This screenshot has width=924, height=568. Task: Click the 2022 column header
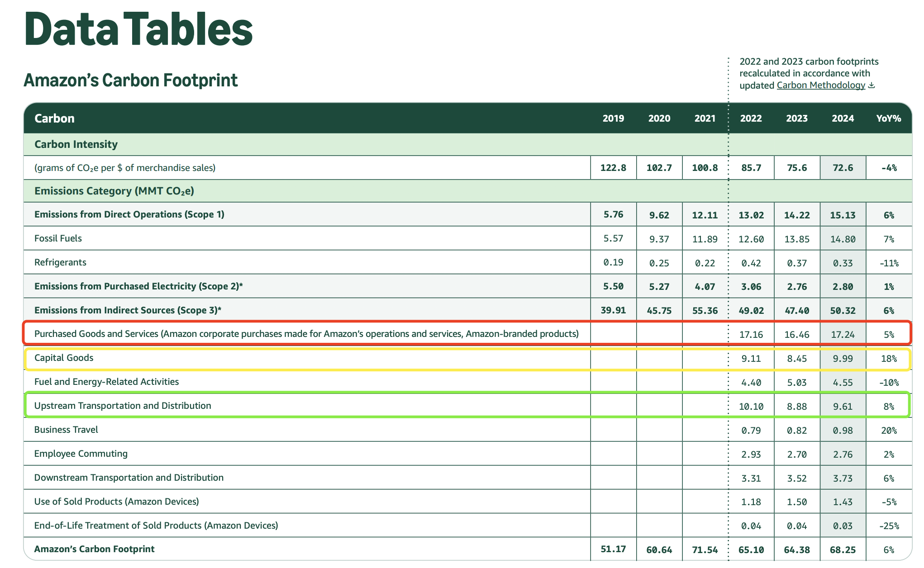point(751,118)
